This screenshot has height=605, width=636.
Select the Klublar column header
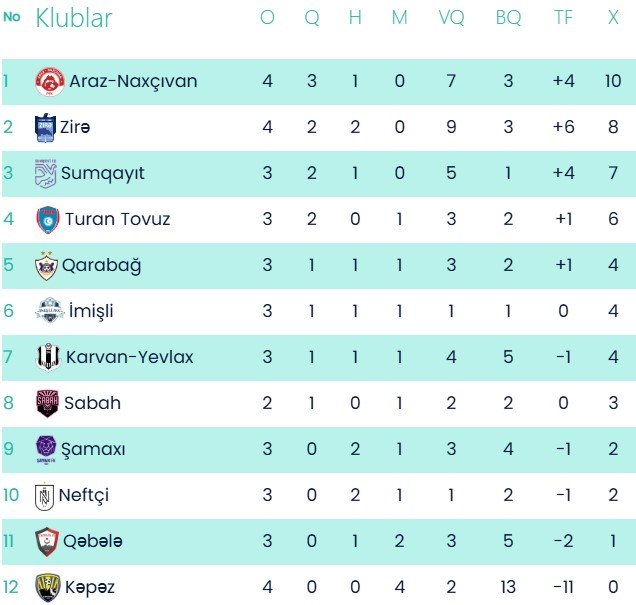pyautogui.click(x=73, y=18)
